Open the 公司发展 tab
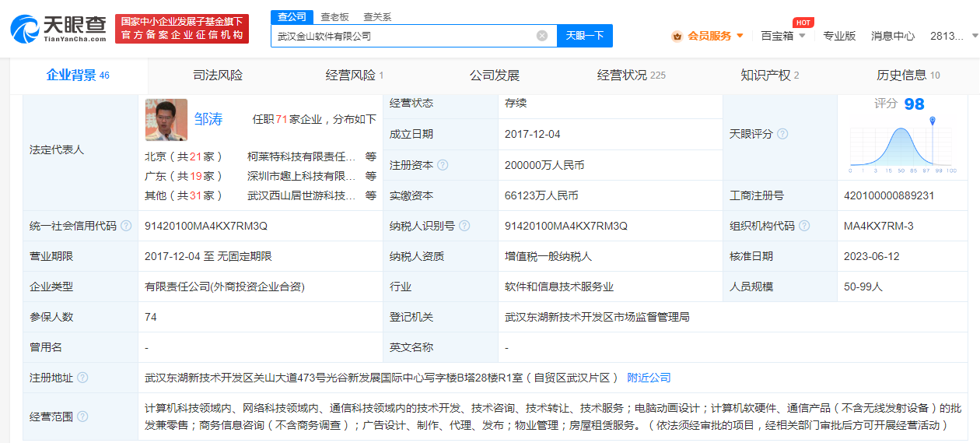Screen dimensions: 980x443 pyautogui.click(x=494, y=76)
